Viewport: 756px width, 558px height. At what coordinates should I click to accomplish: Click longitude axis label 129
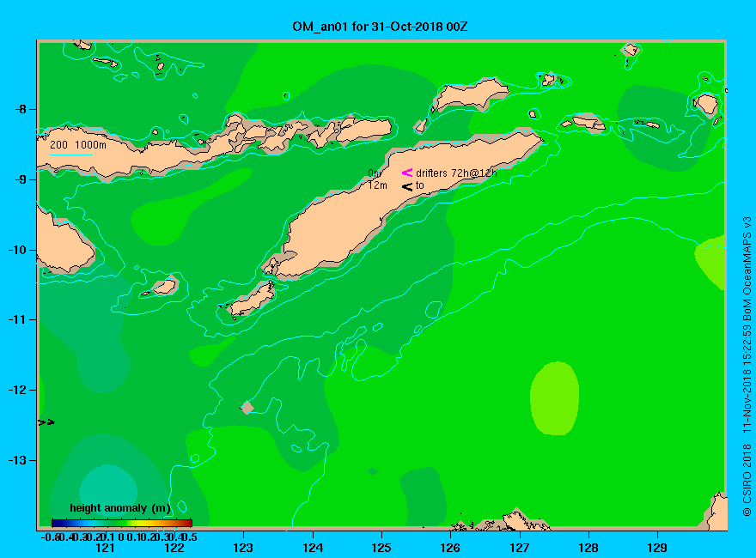coord(657,548)
